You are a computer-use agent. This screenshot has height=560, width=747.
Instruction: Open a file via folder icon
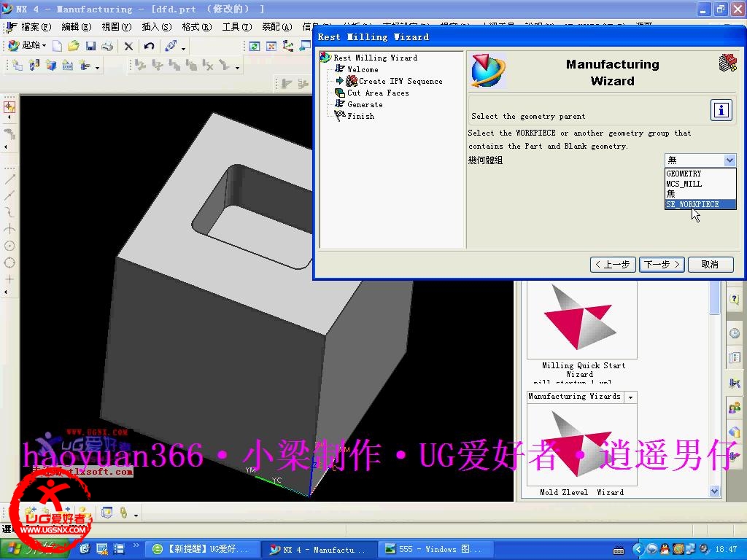click(x=74, y=46)
